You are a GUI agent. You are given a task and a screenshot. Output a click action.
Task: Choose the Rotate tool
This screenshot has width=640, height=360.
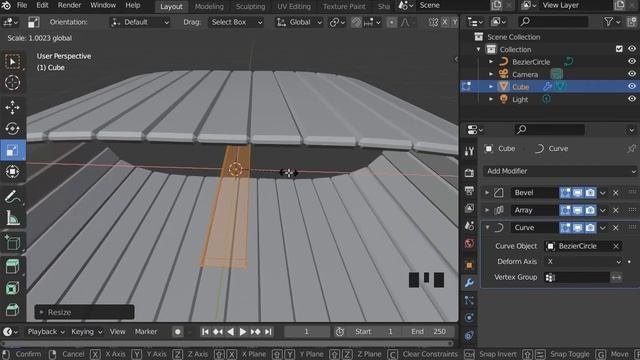pos(12,129)
